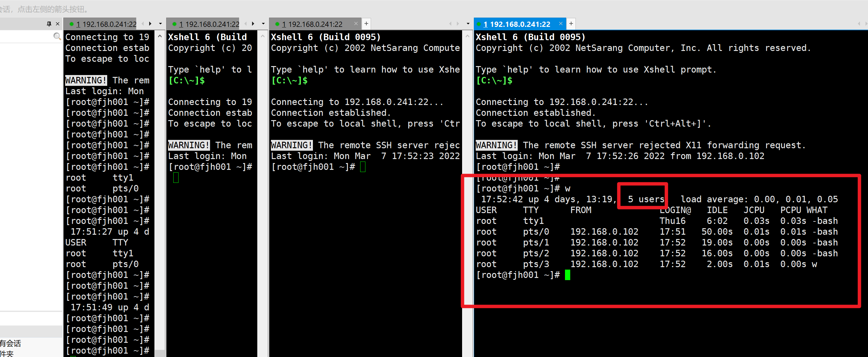This screenshot has height=357, width=868.
Task: Click the pts/3 entry in the w output
Action: (536, 264)
